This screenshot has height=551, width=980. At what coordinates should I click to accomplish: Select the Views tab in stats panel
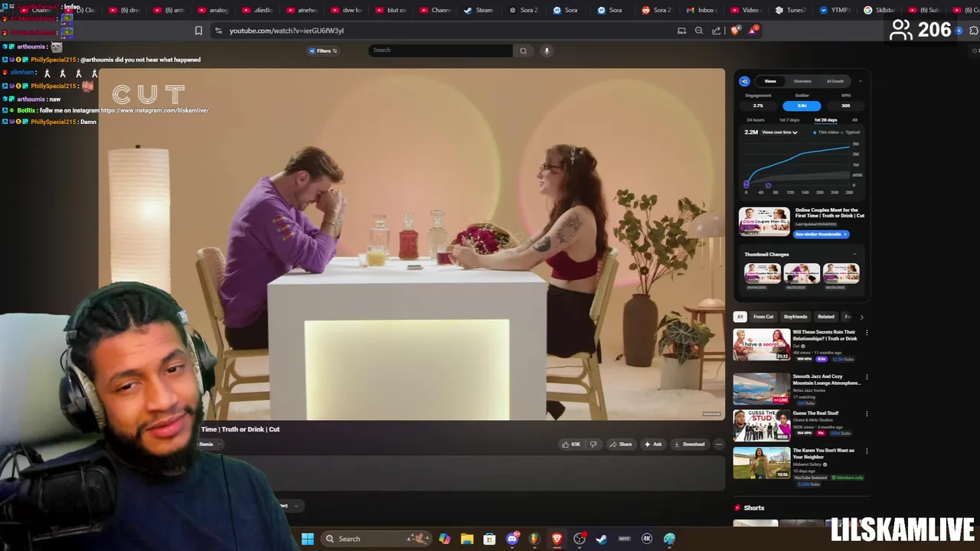(x=770, y=81)
